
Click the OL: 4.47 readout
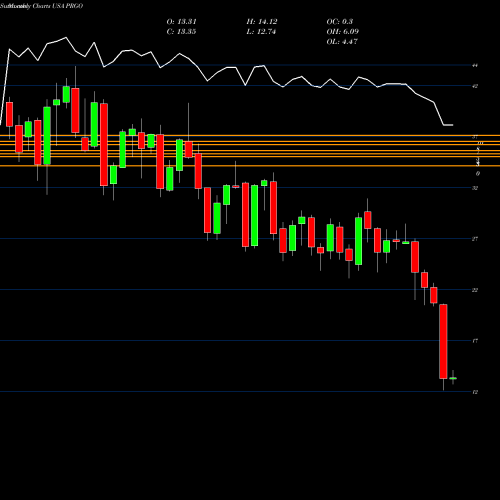pyautogui.click(x=342, y=42)
